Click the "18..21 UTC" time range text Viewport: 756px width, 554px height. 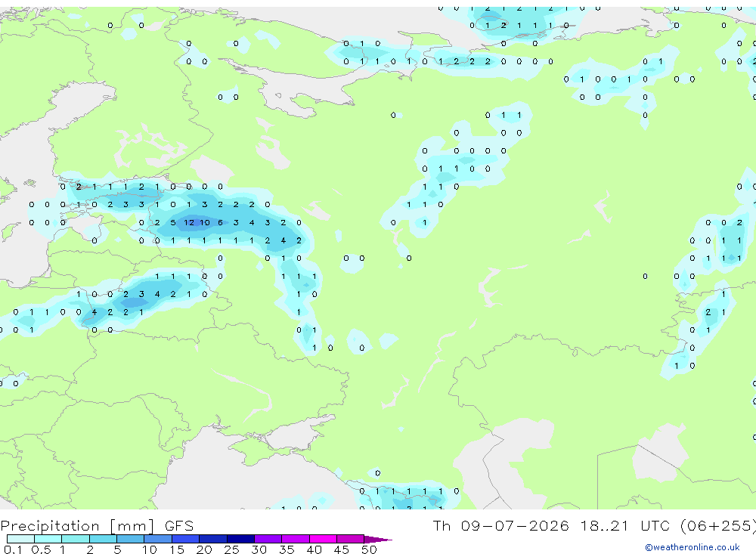pyautogui.click(x=625, y=525)
